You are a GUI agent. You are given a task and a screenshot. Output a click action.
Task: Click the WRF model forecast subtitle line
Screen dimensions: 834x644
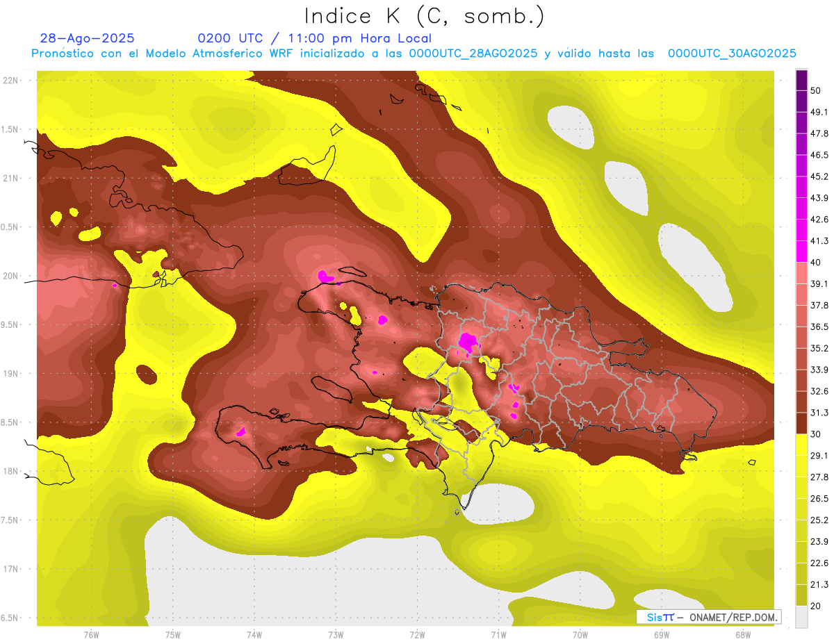[x=414, y=53]
